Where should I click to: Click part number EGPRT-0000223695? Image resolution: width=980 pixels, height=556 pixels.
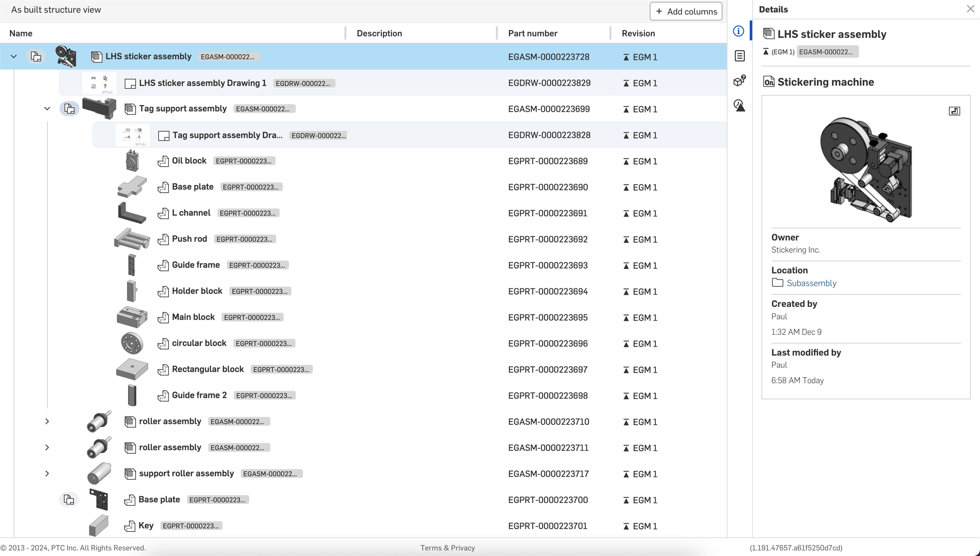pyautogui.click(x=548, y=317)
